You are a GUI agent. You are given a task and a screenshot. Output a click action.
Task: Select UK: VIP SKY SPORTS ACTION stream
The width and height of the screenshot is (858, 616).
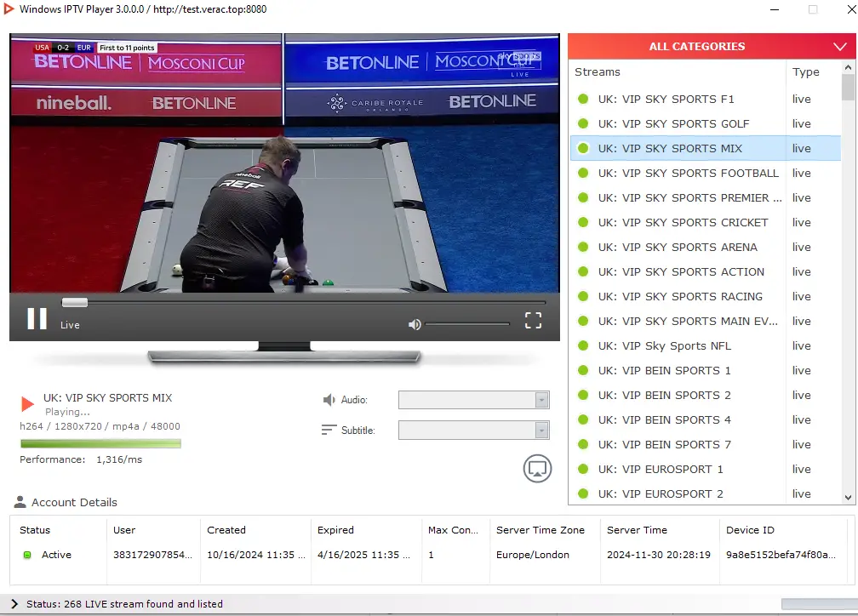coord(706,271)
